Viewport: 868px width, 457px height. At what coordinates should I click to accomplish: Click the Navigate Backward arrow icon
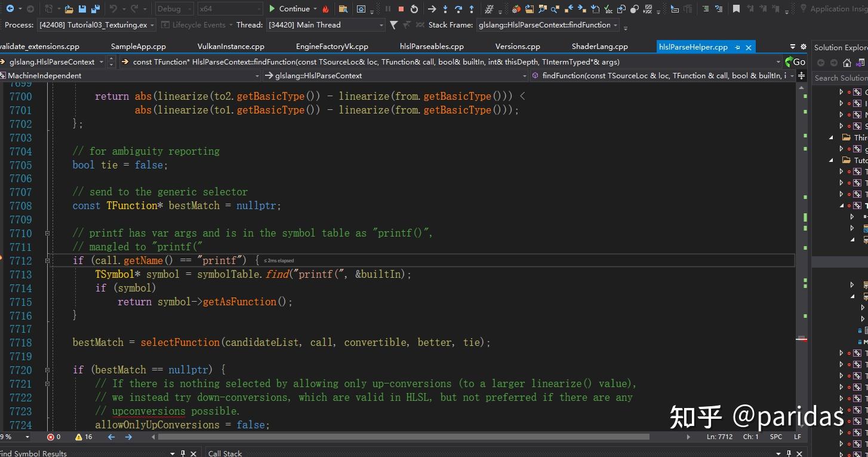click(11, 9)
